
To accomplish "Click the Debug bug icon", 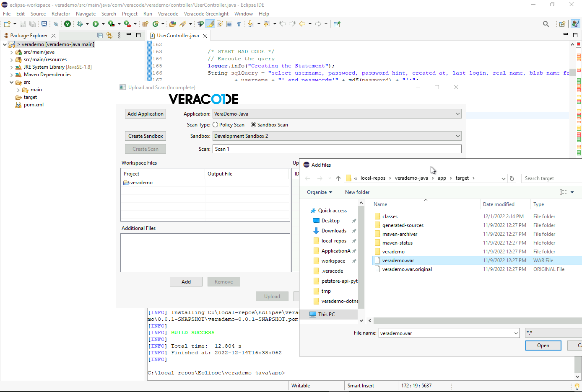I will [x=80, y=24].
